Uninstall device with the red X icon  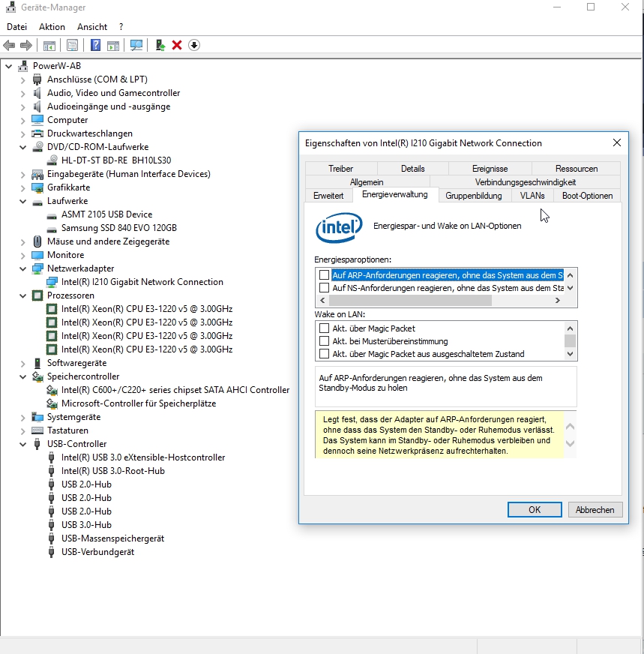coord(177,45)
